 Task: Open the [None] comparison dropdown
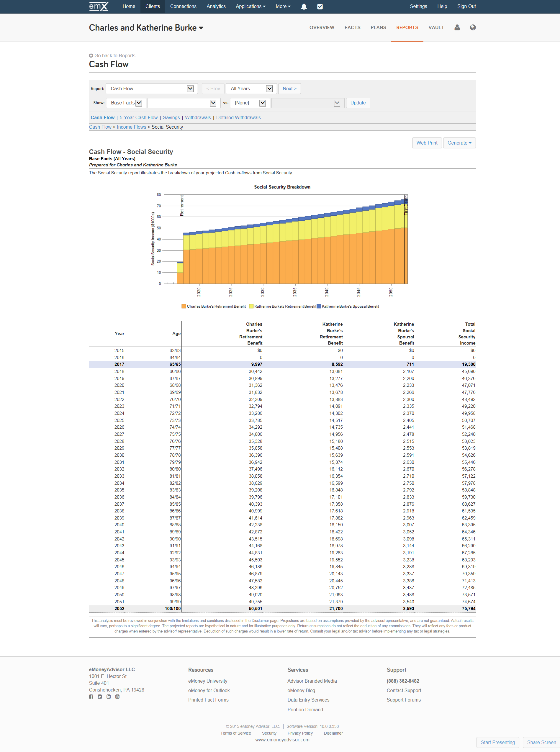(250, 103)
